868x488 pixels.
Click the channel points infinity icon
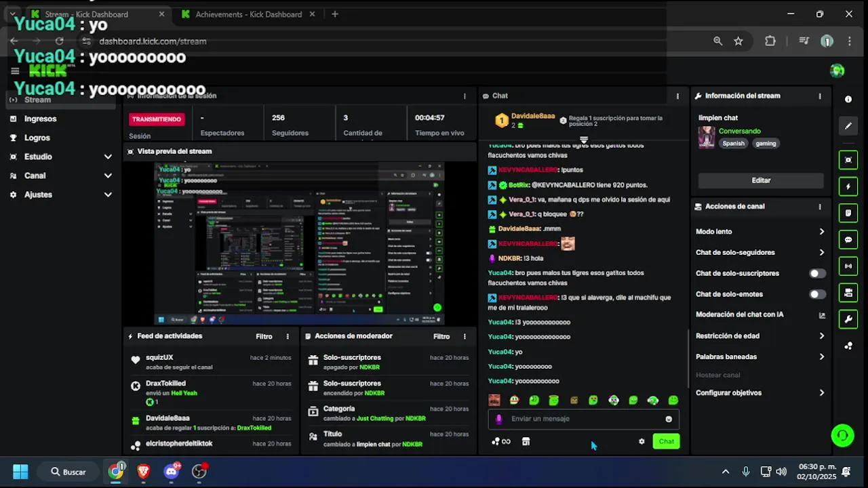501,441
